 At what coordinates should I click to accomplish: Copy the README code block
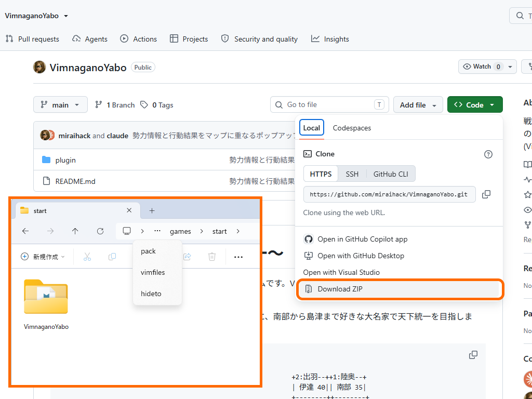473,355
